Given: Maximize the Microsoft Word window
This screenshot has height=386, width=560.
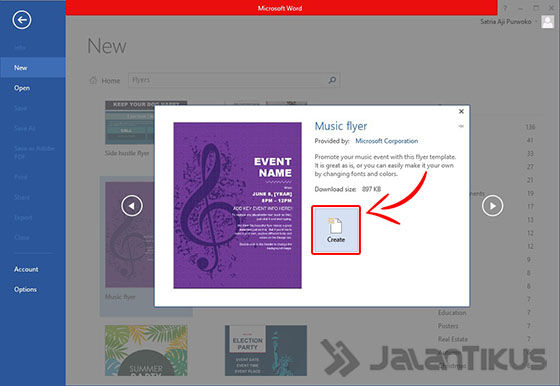Looking at the screenshot, I should coord(536,8).
